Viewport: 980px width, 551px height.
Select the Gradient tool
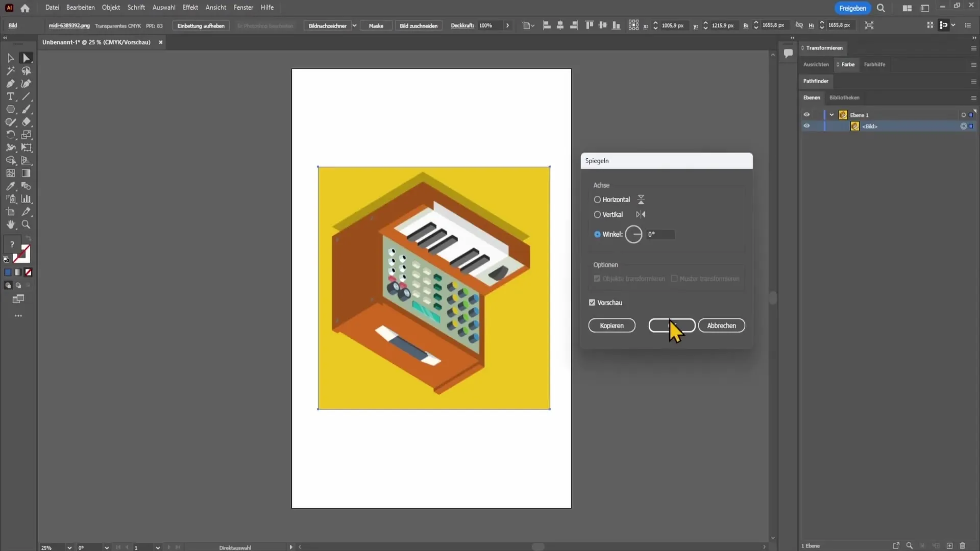pyautogui.click(x=26, y=173)
